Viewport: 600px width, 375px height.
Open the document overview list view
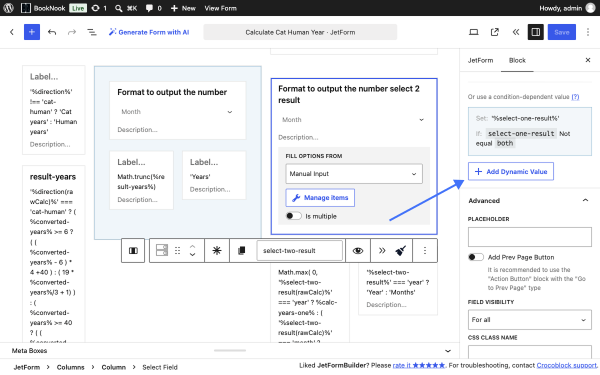pos(92,32)
